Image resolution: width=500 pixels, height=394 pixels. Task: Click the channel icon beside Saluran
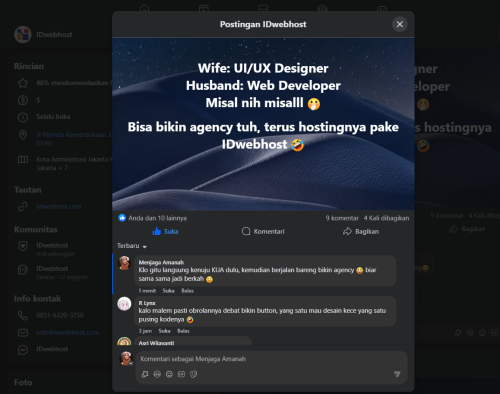coord(23,270)
